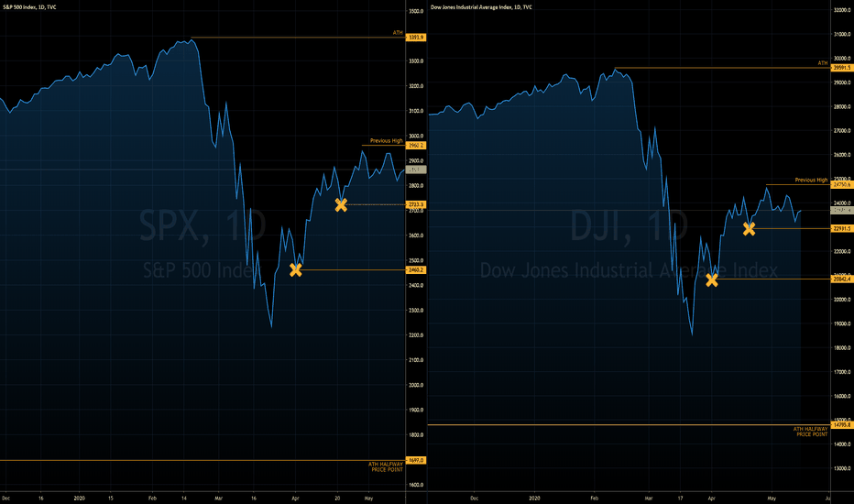Select the 20842.4 price tag on DJI axis
Viewport: 854px width, 504px height.
pyautogui.click(x=842, y=279)
